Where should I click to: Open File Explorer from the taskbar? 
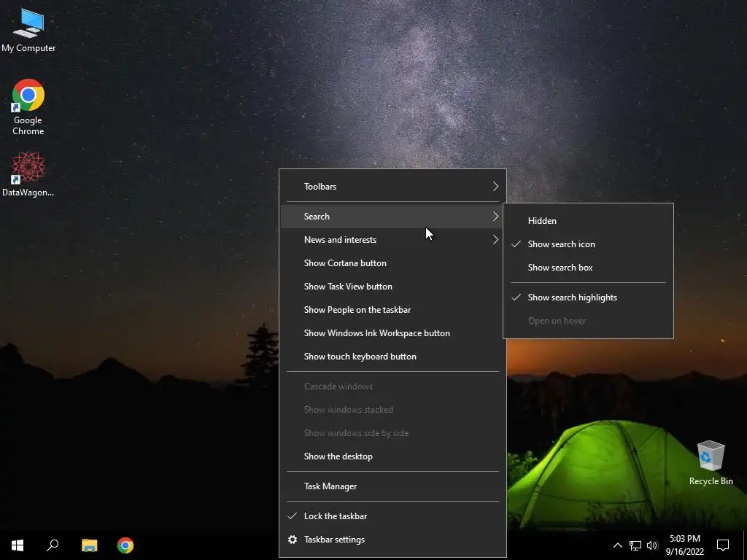(89, 545)
